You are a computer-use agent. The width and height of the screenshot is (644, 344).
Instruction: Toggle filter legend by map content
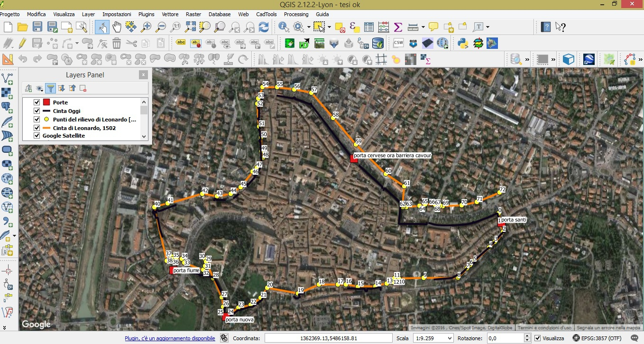[50, 88]
